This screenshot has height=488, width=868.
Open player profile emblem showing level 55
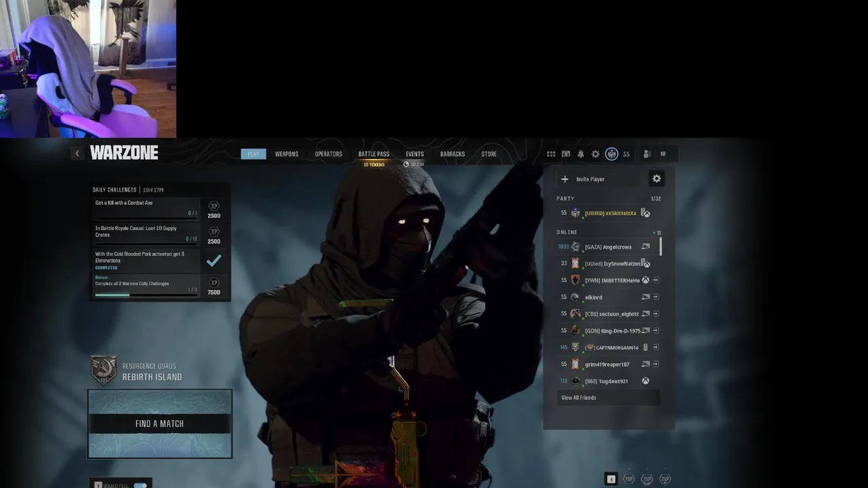tap(612, 154)
